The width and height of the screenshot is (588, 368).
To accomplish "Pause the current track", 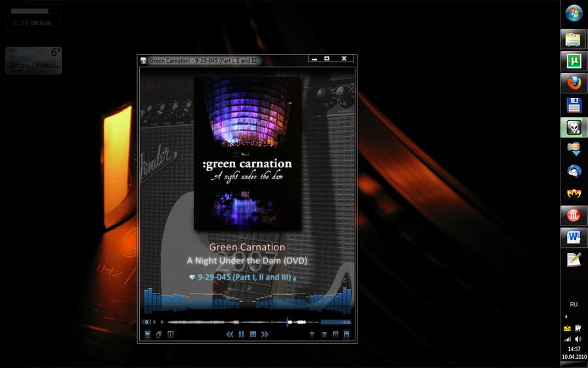I will click(x=242, y=334).
